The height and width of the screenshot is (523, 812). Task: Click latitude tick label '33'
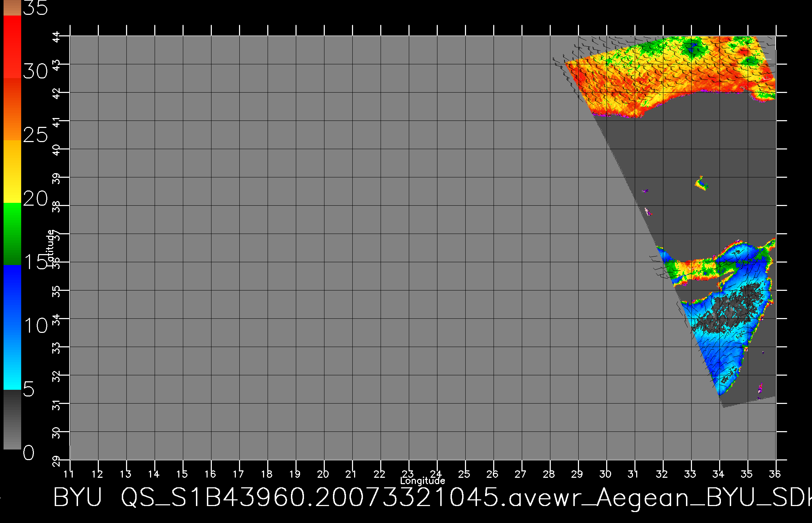(57, 348)
